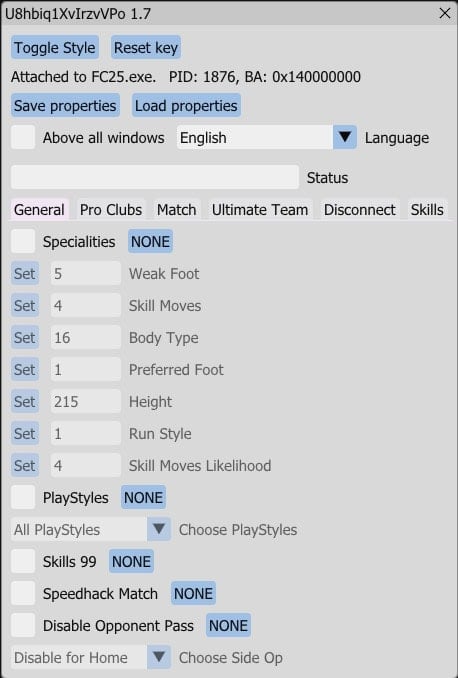Switch to the Pro Clubs tab

[111, 210]
